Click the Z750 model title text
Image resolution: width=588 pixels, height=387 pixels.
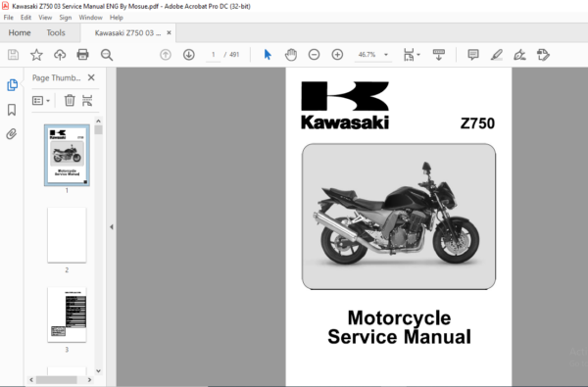click(477, 123)
